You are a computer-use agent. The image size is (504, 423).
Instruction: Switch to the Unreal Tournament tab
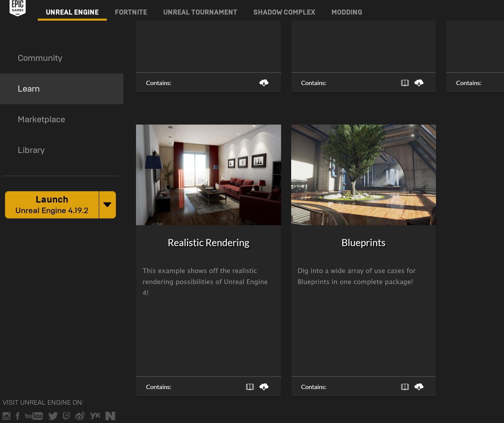[200, 12]
